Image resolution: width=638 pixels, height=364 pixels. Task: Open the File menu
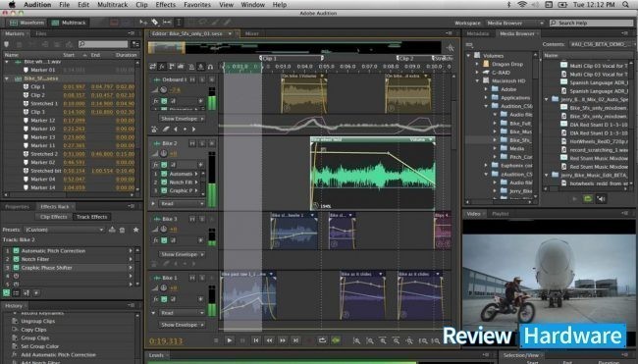(x=64, y=5)
